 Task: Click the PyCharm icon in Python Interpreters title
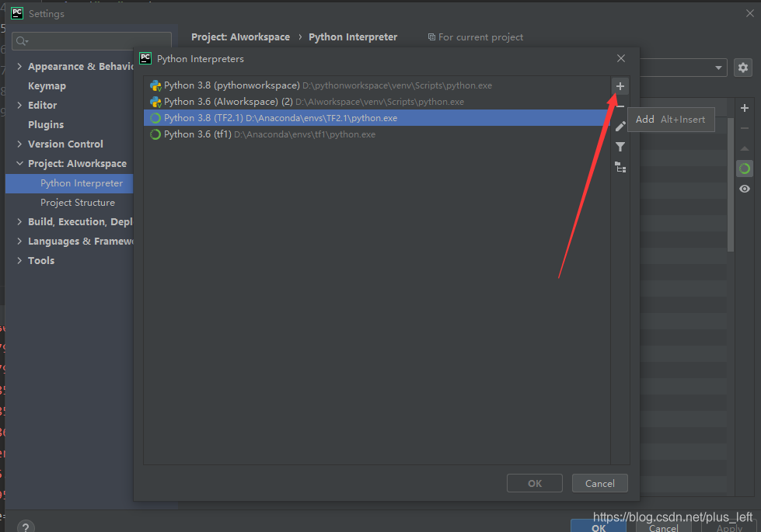[145, 59]
